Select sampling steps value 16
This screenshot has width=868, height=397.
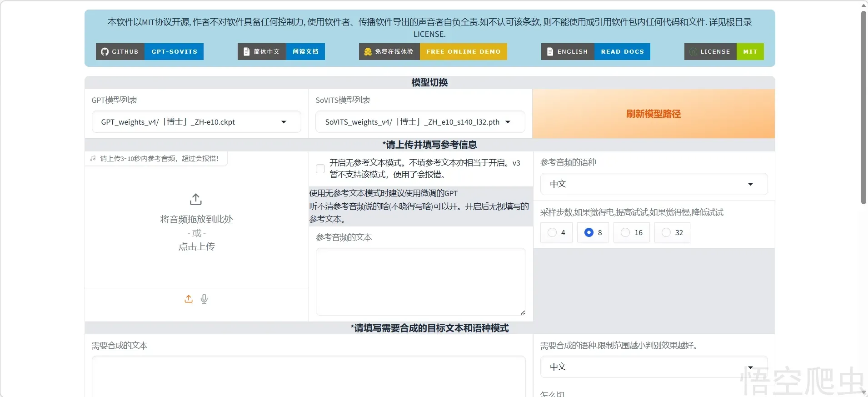625,232
